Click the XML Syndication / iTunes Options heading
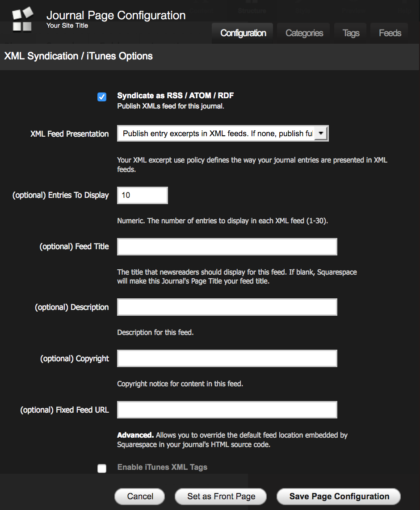This screenshot has height=510, width=420. click(x=79, y=56)
